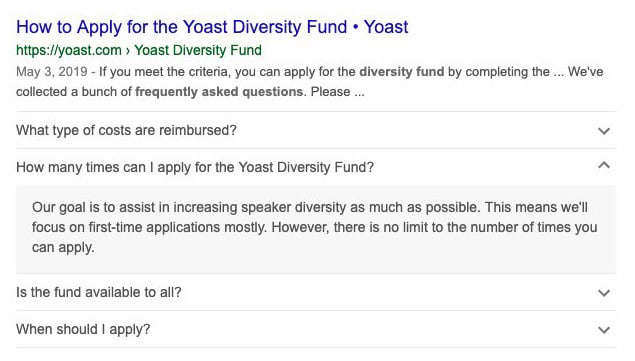Expand chevron beside 'What type of costs are reimbursed?'

pyautogui.click(x=604, y=131)
